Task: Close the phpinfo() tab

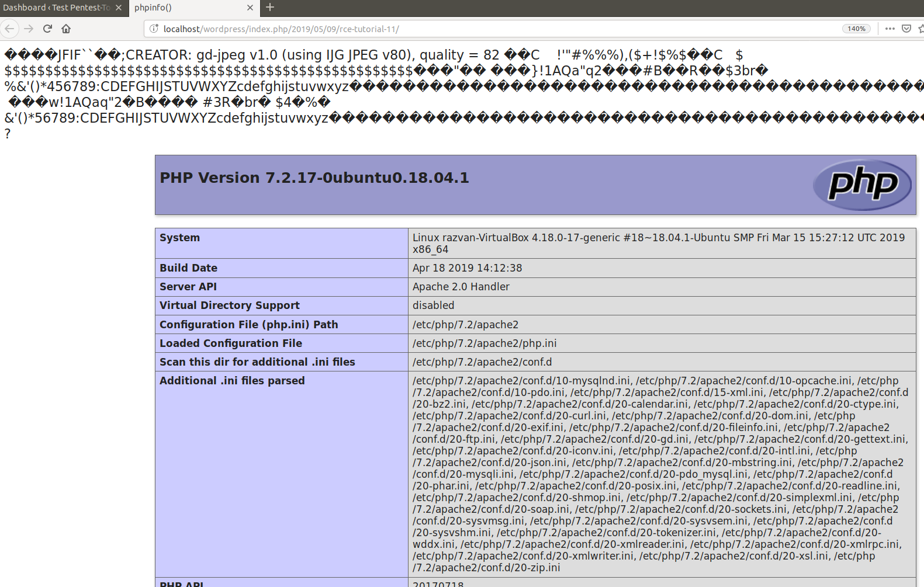Action: click(250, 8)
